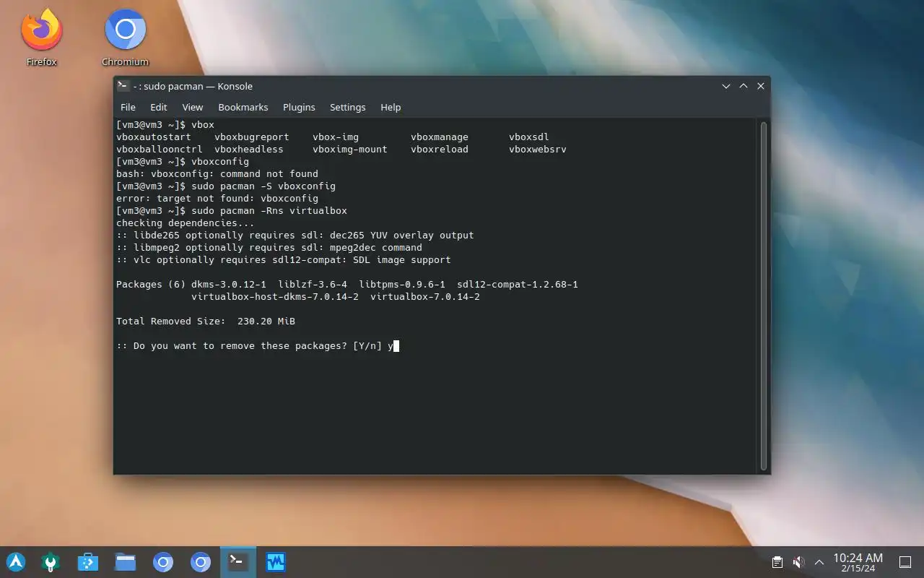Open the Settings menu
Screen dimensions: 924x578
[x=348, y=107]
